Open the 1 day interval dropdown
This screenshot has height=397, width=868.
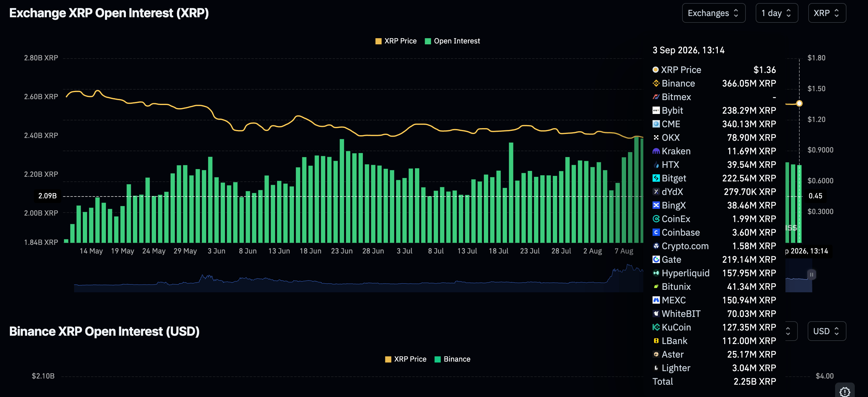(x=776, y=13)
